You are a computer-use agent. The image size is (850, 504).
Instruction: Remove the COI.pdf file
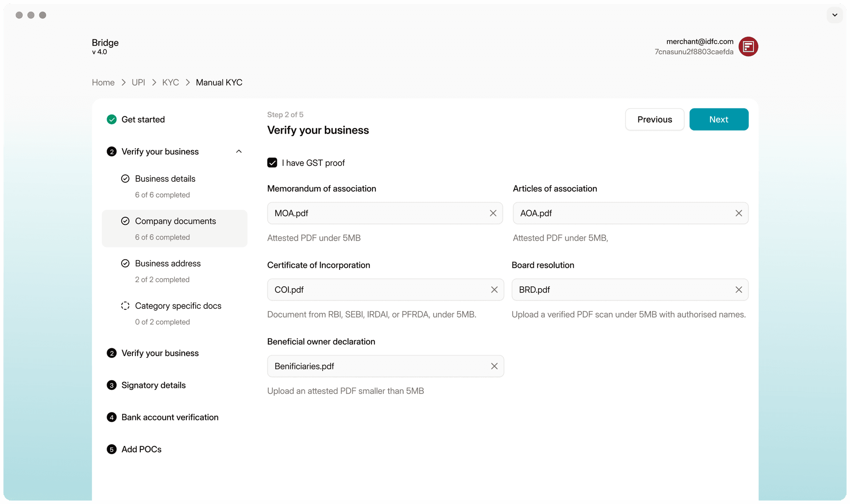494,290
